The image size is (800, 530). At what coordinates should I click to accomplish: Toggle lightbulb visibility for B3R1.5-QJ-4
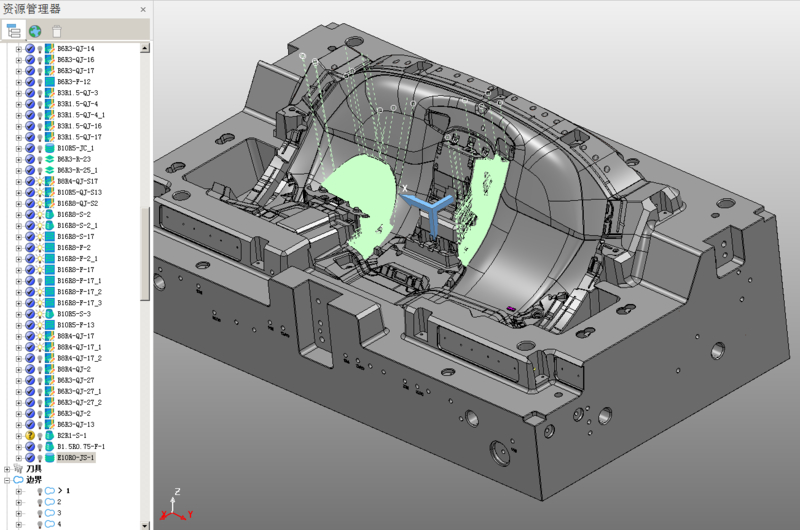tap(40, 104)
